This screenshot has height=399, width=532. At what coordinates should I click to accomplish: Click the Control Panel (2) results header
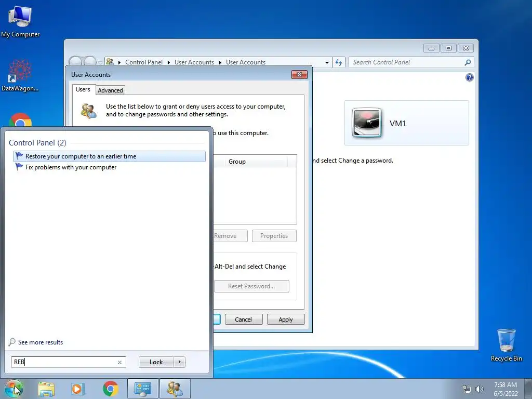tap(37, 143)
